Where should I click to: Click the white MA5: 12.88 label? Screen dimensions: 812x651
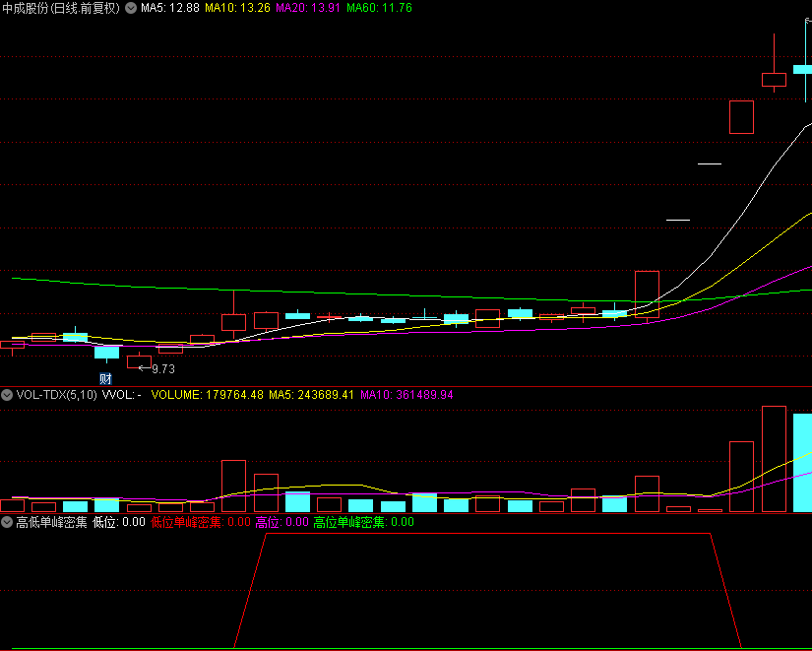tap(170, 8)
